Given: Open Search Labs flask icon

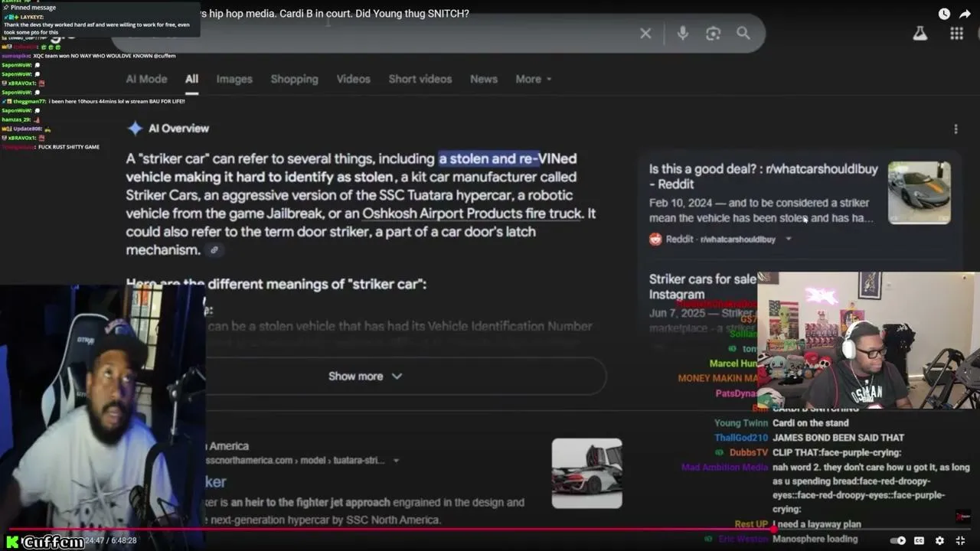Looking at the screenshot, I should [x=920, y=33].
